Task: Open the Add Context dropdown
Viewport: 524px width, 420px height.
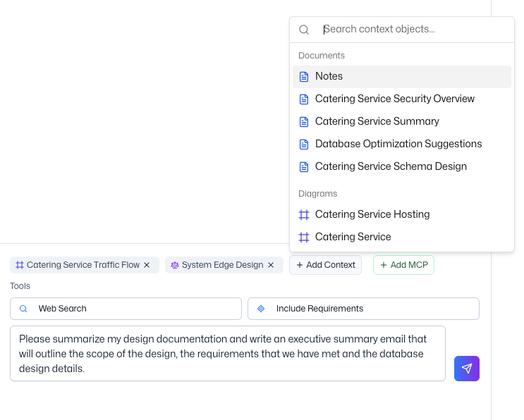Action: click(326, 265)
